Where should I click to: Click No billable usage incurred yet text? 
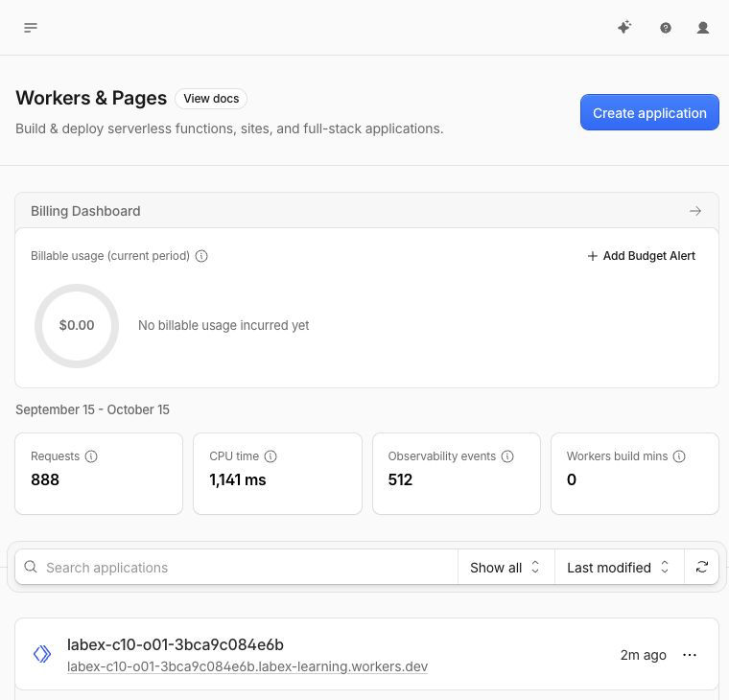point(223,325)
